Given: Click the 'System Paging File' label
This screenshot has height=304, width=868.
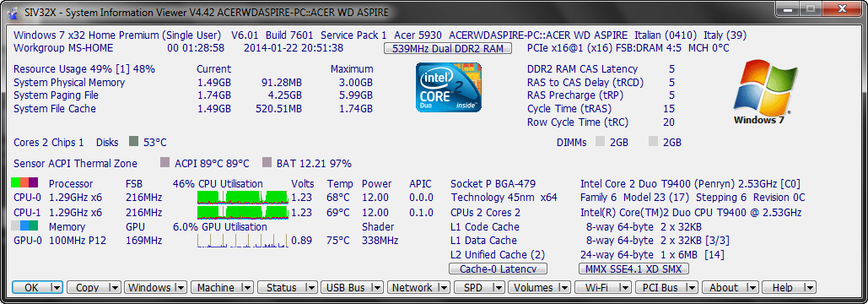Looking at the screenshot, I should [x=55, y=95].
